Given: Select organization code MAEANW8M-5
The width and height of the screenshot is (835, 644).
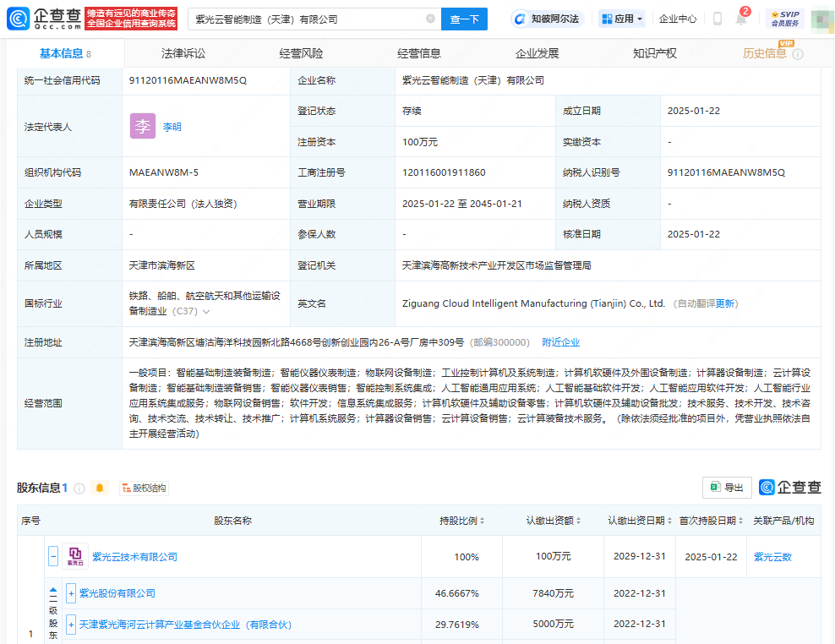Looking at the screenshot, I should pyautogui.click(x=163, y=172).
